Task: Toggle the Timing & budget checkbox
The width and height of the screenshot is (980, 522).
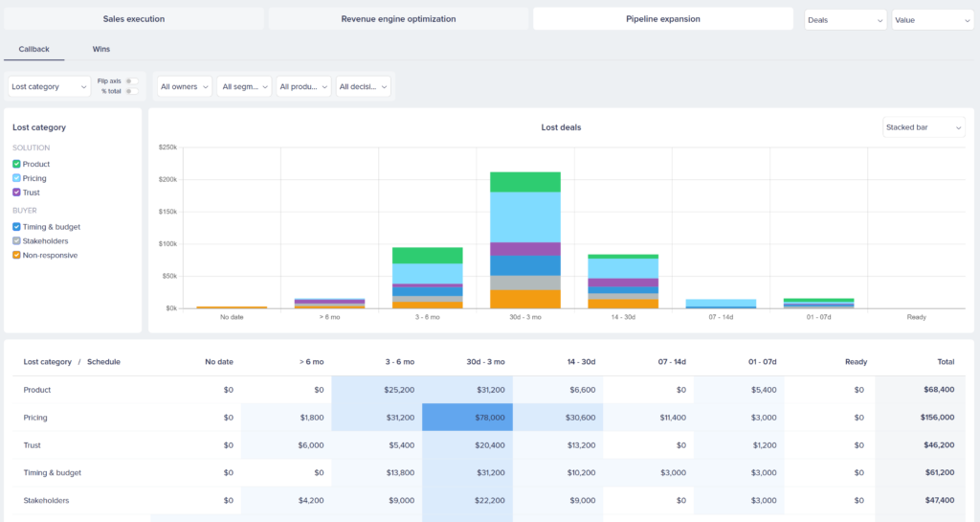Action: tap(17, 227)
